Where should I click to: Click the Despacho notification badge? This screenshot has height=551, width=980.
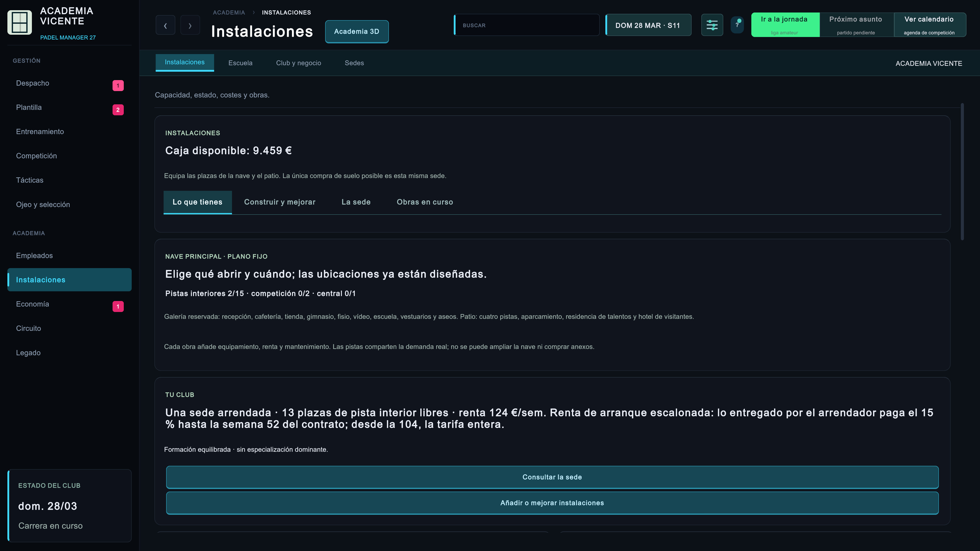(x=118, y=85)
